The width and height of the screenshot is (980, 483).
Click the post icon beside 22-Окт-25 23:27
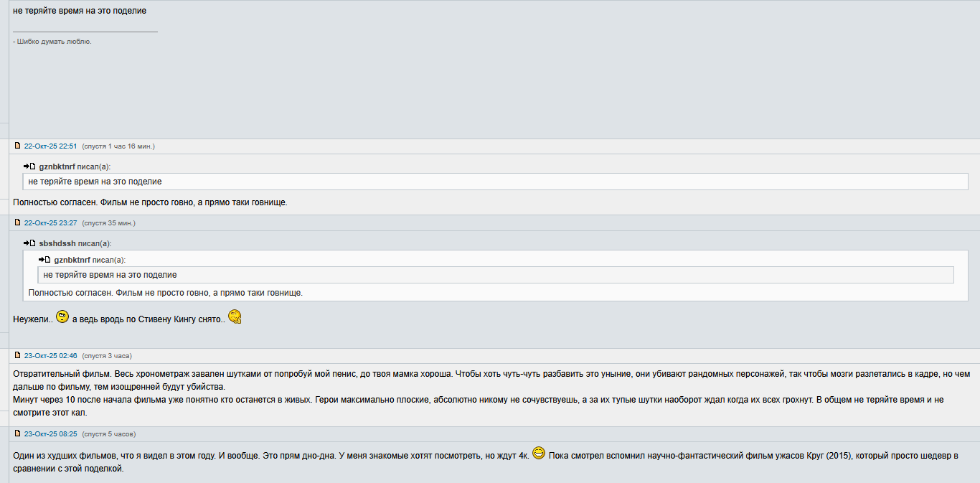click(18, 222)
